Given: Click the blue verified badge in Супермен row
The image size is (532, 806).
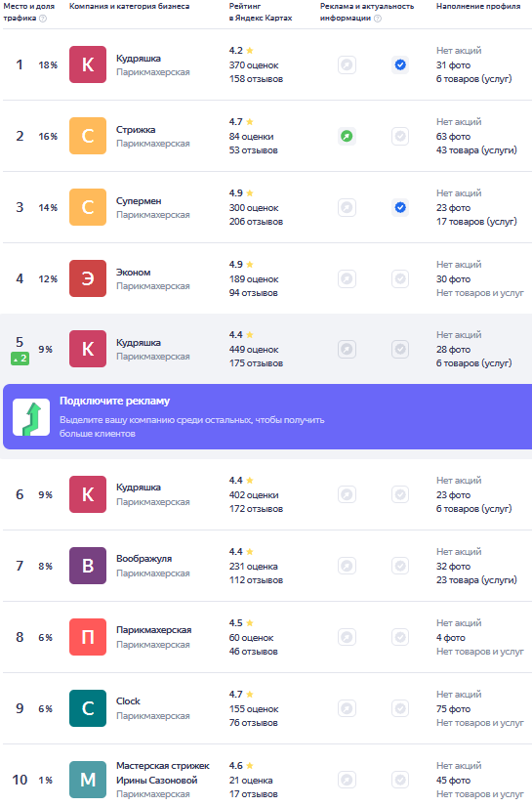Looking at the screenshot, I should pyautogui.click(x=400, y=207).
